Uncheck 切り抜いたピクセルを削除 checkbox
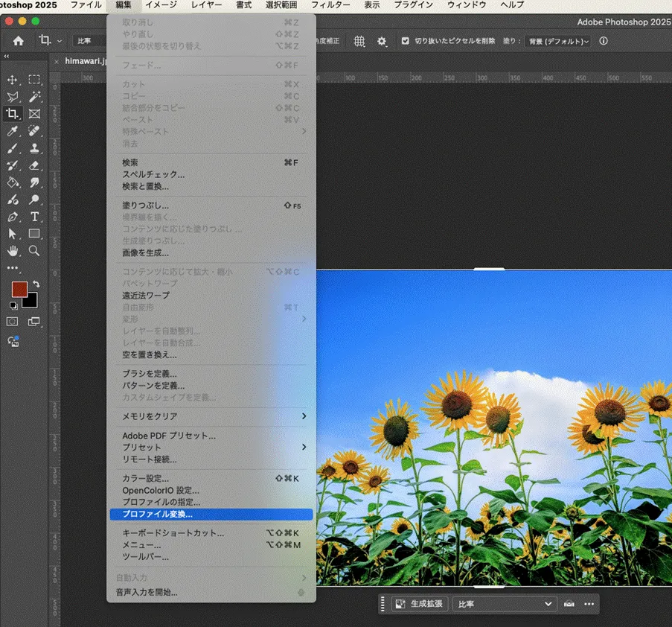Screen dimensions: 672x627 [x=405, y=42]
